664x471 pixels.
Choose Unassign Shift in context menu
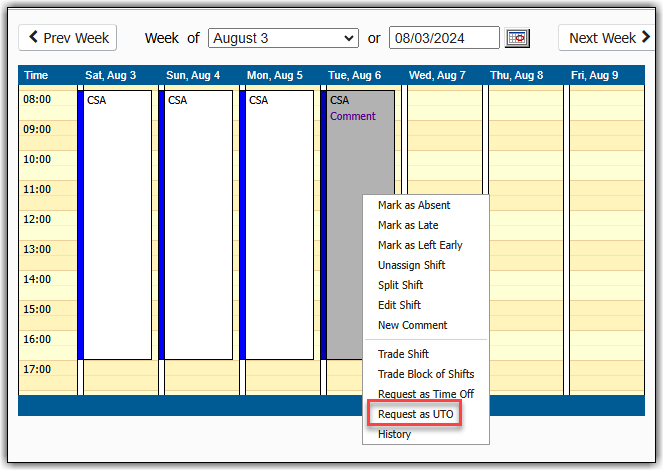(411, 265)
